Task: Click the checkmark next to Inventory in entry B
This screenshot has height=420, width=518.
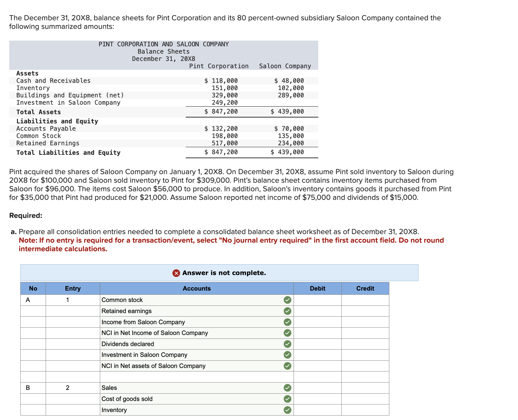Action: 287,410
